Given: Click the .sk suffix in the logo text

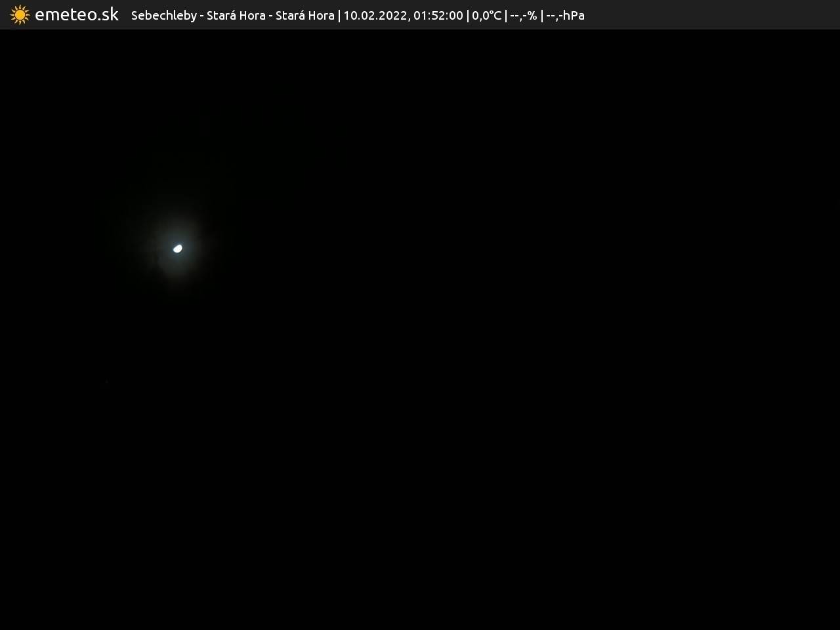Looking at the screenshot, I should pos(108,14).
